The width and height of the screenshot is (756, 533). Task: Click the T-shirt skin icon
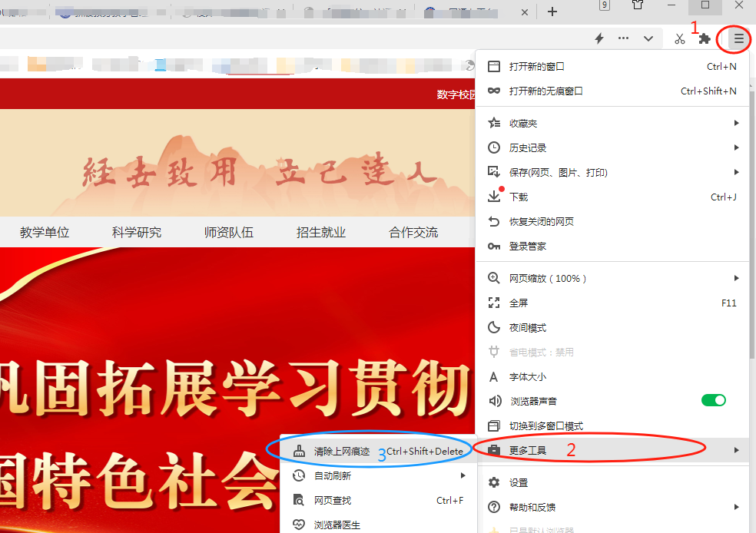click(x=638, y=5)
